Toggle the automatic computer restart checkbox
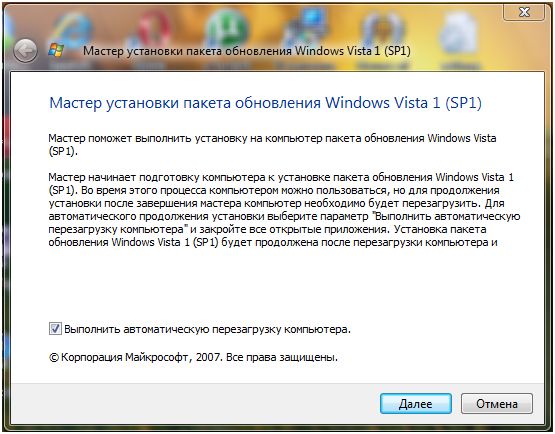 [x=55, y=329]
